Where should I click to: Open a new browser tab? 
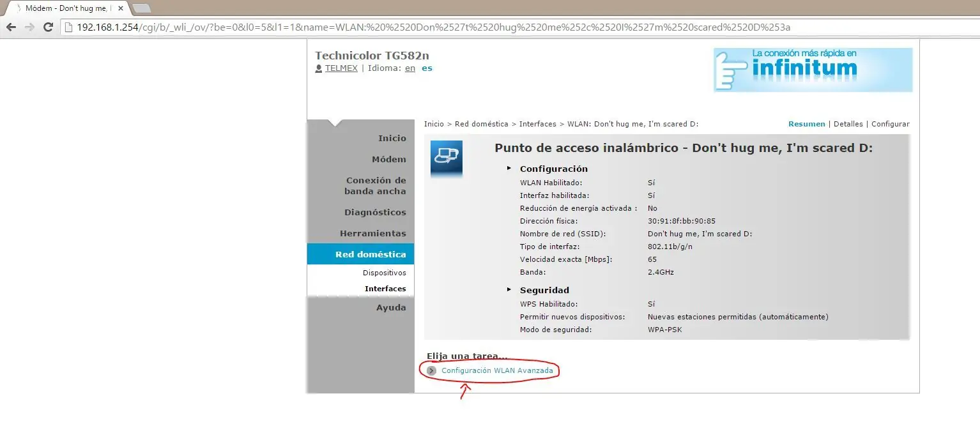pyautogui.click(x=141, y=8)
